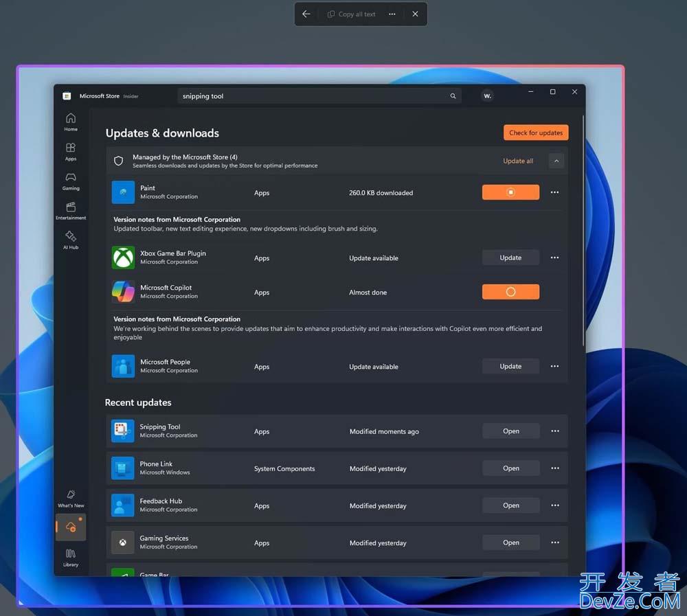
Task: Open more options for Feedback Hub
Action: click(555, 505)
